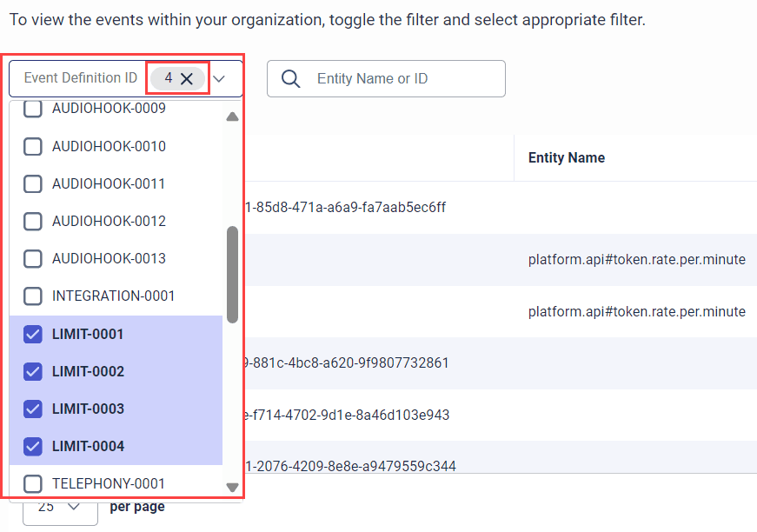Expand the filter count chip labeled 4

tap(169, 77)
